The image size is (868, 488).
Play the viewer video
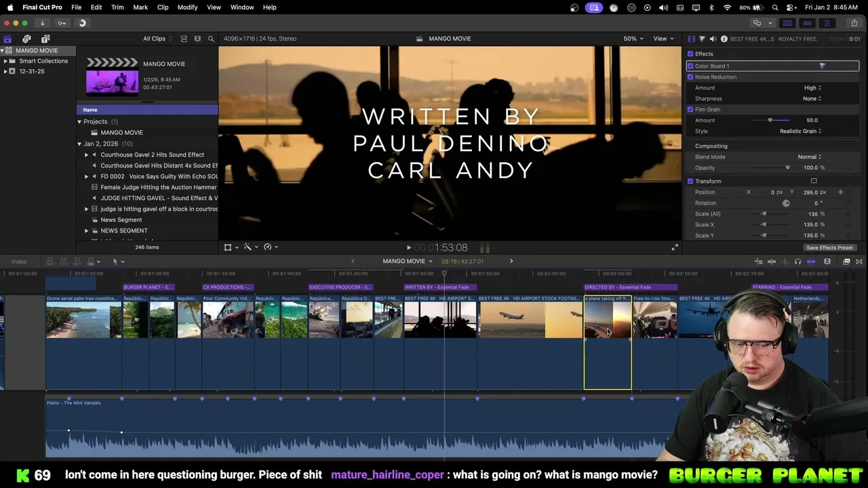(x=408, y=248)
